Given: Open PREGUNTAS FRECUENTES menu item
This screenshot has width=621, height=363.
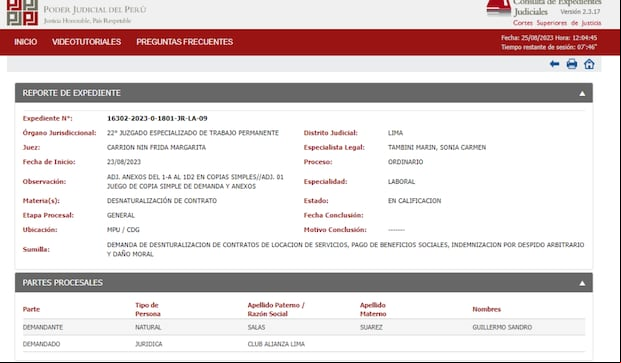Looking at the screenshot, I should pyautogui.click(x=185, y=42).
